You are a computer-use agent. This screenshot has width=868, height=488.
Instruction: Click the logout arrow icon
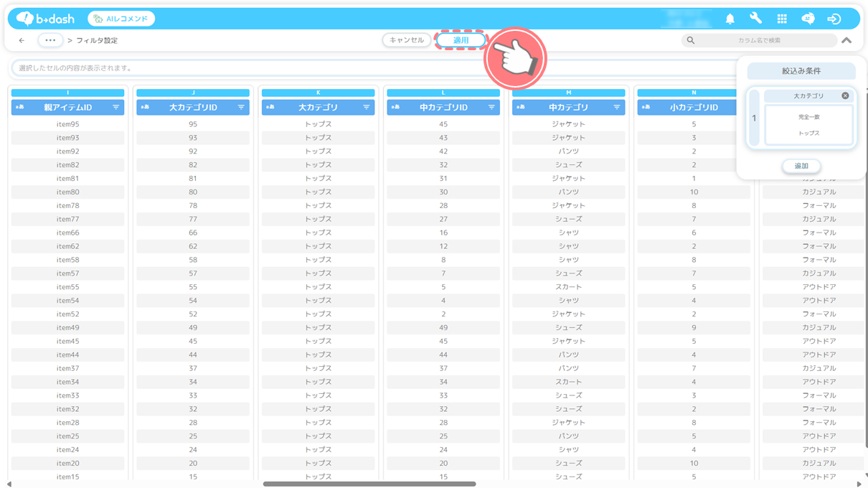tap(834, 19)
